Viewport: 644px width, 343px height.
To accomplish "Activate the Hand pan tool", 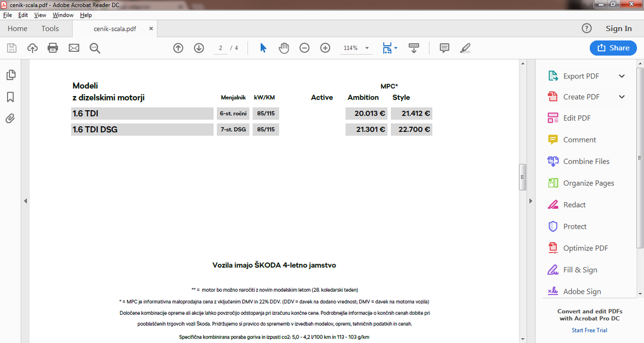I will (284, 48).
